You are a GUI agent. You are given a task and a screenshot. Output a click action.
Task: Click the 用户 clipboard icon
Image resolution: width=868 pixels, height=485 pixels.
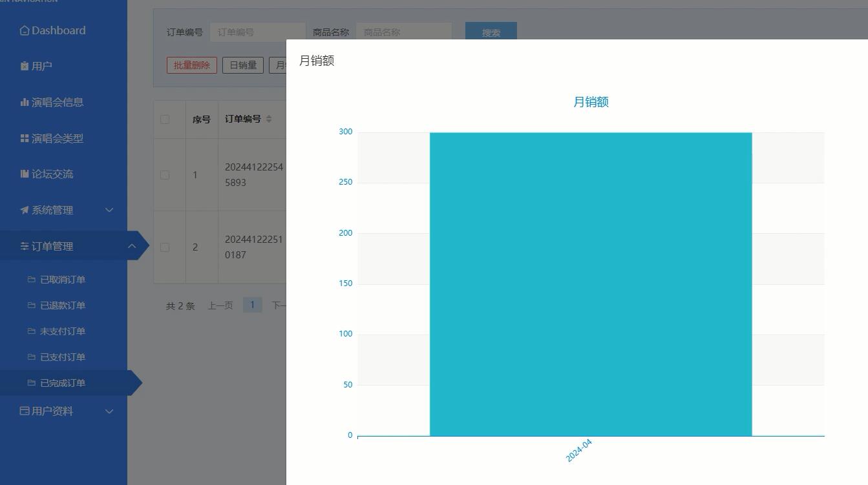(x=25, y=66)
